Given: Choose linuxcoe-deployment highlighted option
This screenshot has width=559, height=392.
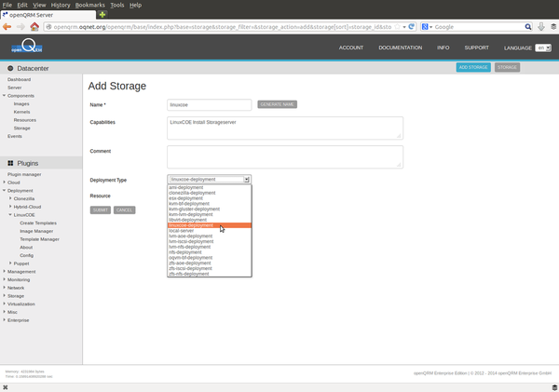Looking at the screenshot, I should pyautogui.click(x=210, y=225).
